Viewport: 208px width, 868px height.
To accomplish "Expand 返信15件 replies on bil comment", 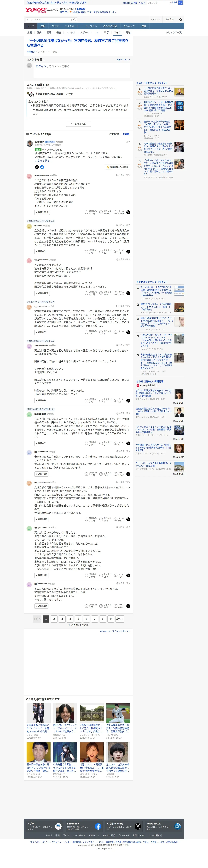I will pyautogui.click(x=41, y=606).
